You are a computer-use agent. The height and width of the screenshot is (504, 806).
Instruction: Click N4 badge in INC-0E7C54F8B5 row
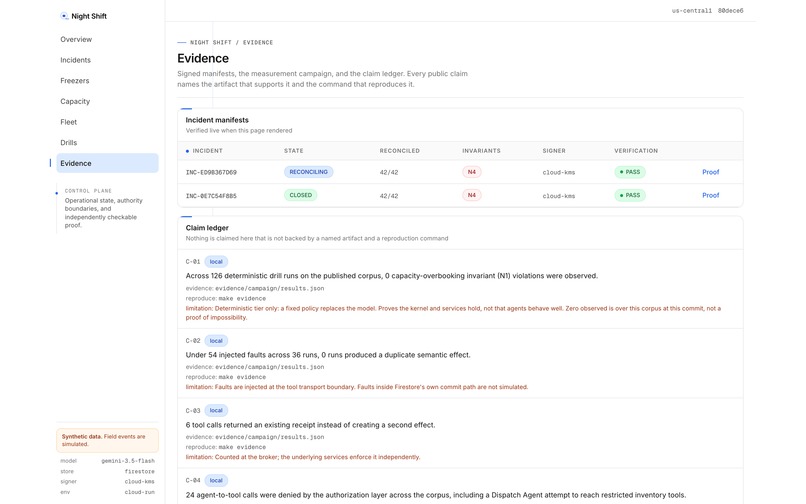(471, 195)
